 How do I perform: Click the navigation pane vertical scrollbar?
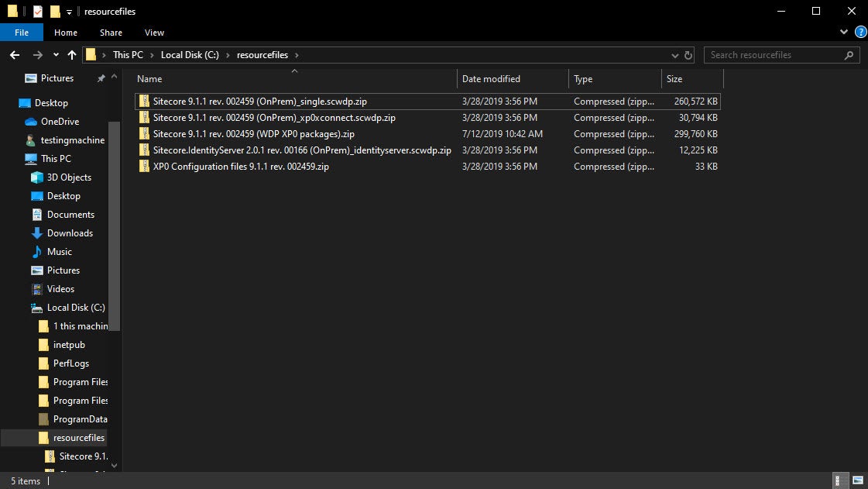(x=115, y=225)
